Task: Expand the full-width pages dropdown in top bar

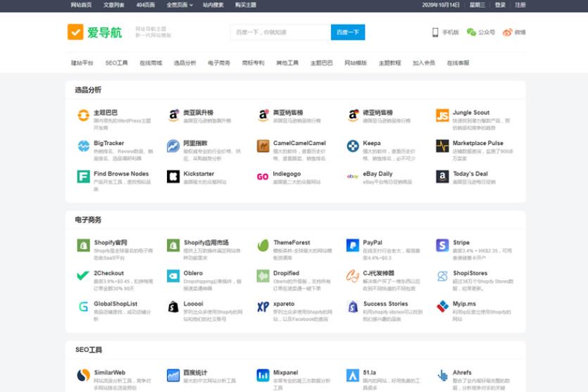Action: pos(180,5)
